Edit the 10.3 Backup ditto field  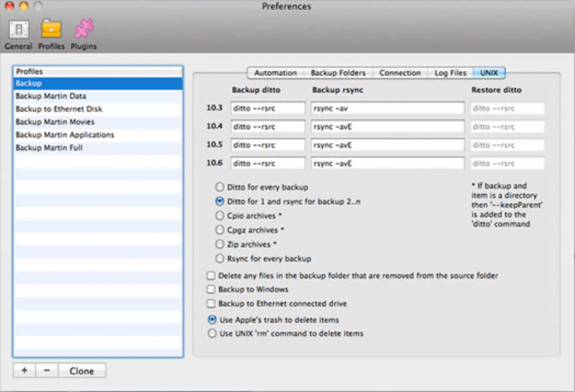coord(268,109)
